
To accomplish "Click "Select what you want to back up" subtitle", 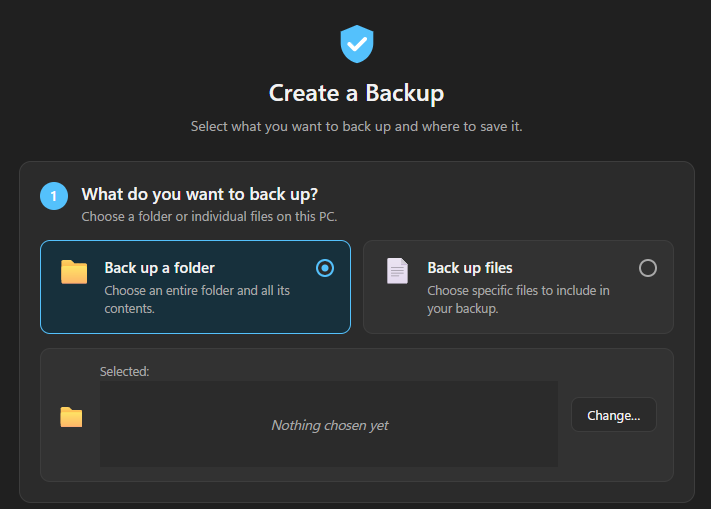I will (356, 126).
